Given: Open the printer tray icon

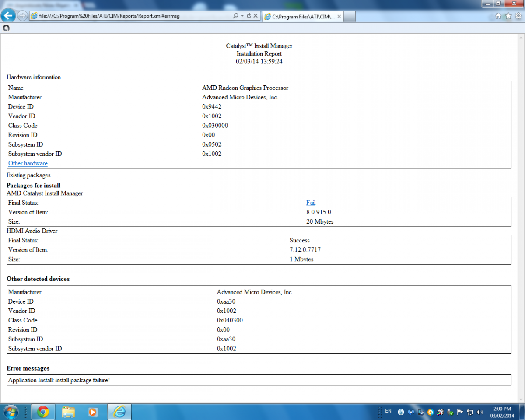Looking at the screenshot, I should [x=440, y=412].
